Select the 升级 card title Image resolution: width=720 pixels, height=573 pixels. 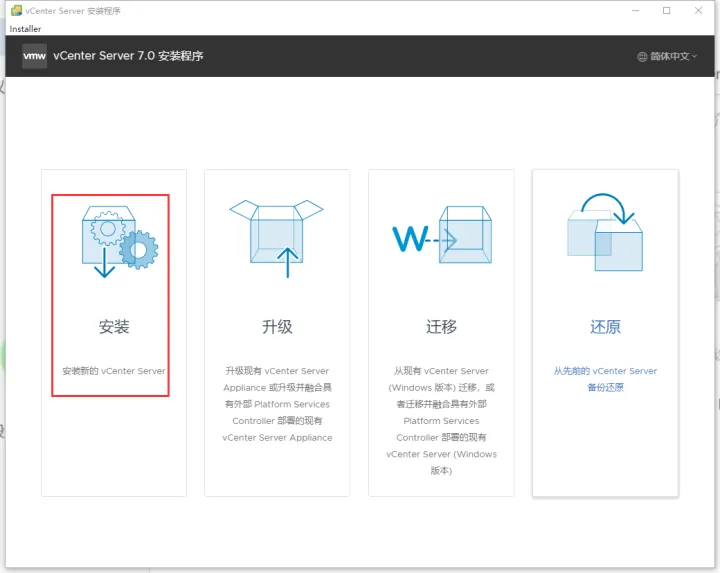tap(277, 327)
